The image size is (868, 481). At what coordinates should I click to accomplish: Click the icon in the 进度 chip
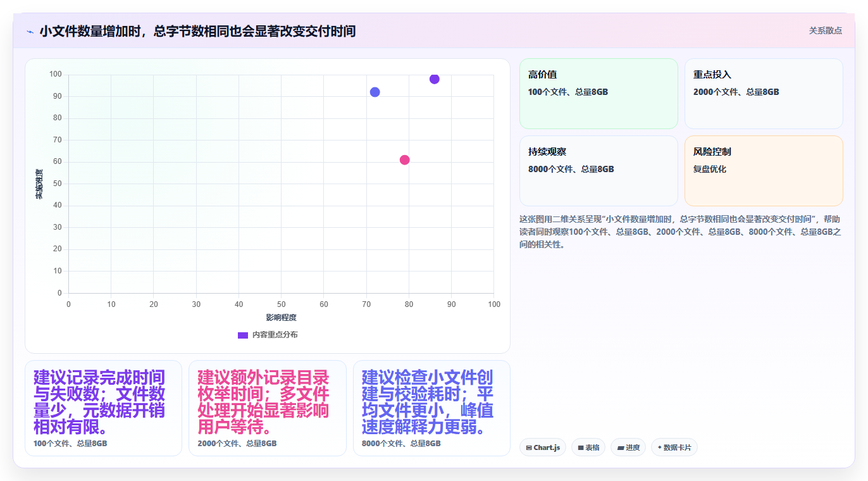click(621, 448)
